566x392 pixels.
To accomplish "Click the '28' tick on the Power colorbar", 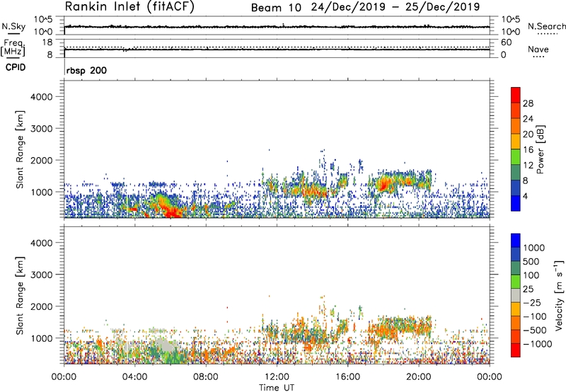I will point(528,103).
